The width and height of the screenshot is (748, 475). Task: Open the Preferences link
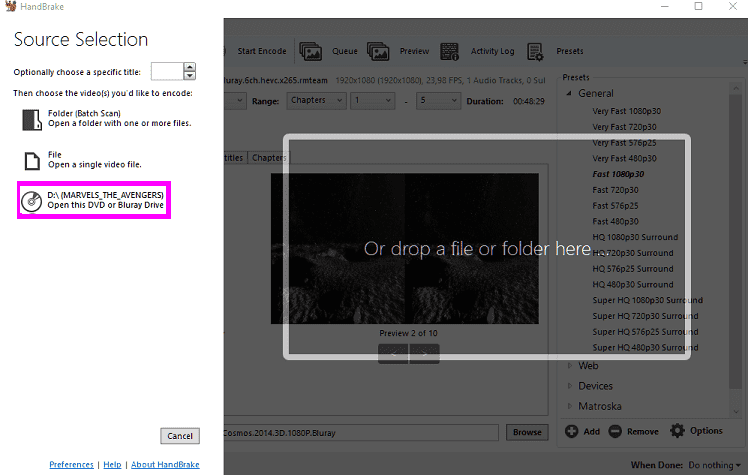point(71,465)
